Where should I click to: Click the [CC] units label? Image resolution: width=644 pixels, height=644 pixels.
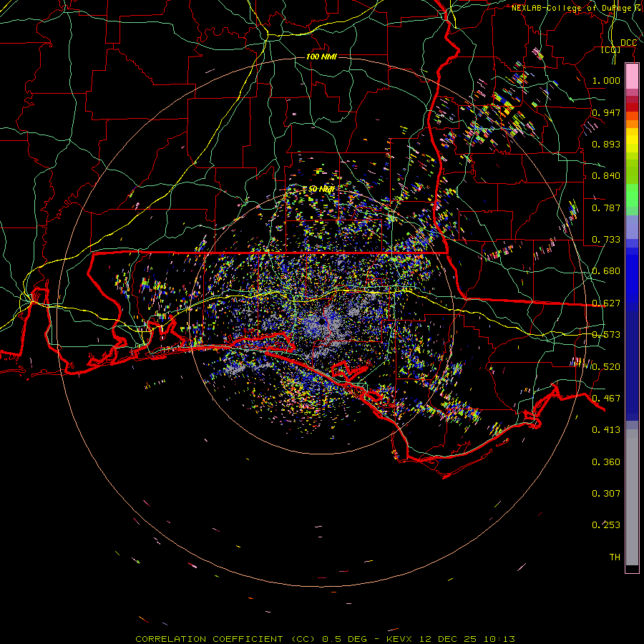click(x=611, y=49)
